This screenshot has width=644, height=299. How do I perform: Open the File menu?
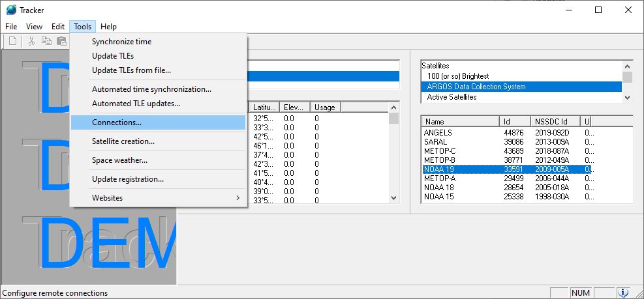pos(11,27)
